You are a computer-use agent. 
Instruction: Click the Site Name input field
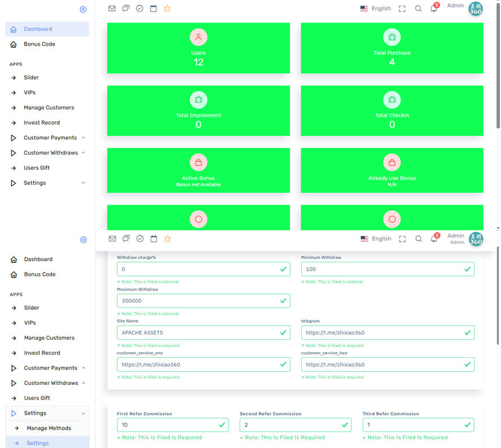pos(199,333)
